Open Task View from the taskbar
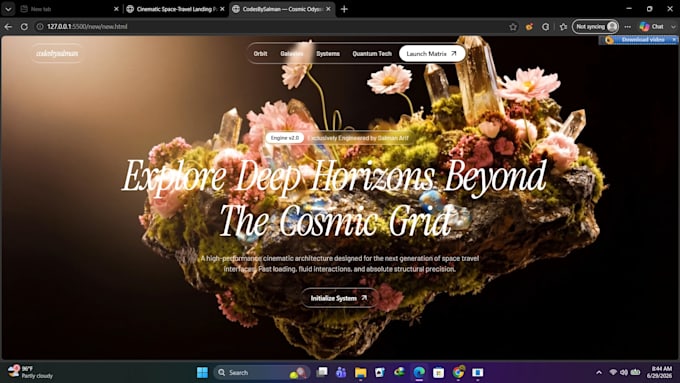Image resolution: width=680 pixels, height=383 pixels. pos(322,372)
